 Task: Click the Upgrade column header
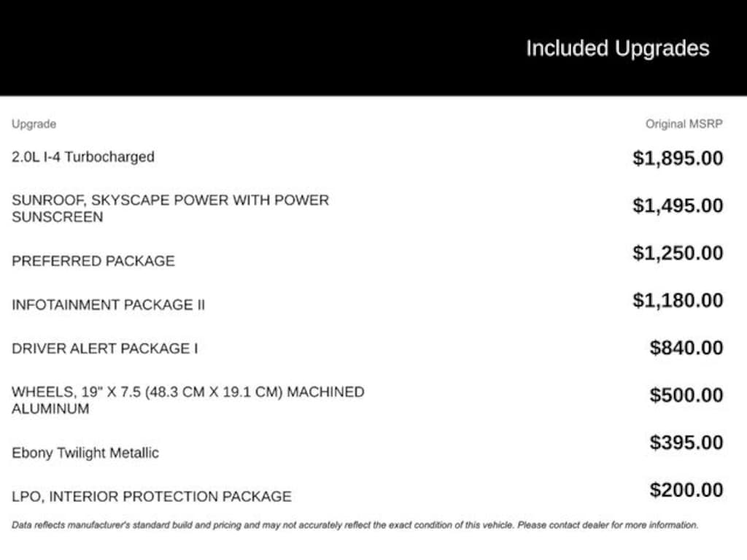point(34,124)
